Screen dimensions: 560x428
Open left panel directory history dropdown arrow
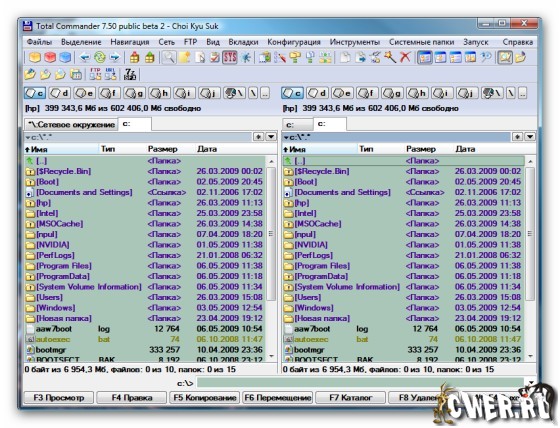coord(271,137)
